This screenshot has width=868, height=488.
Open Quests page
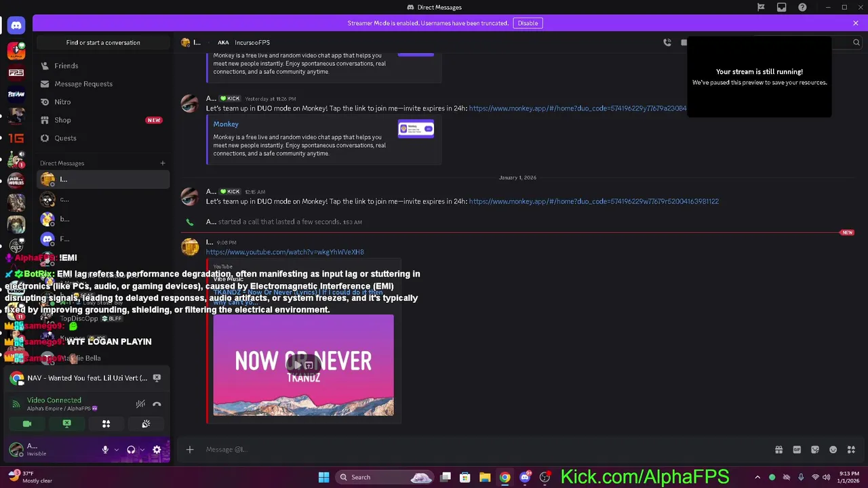[x=103, y=138]
